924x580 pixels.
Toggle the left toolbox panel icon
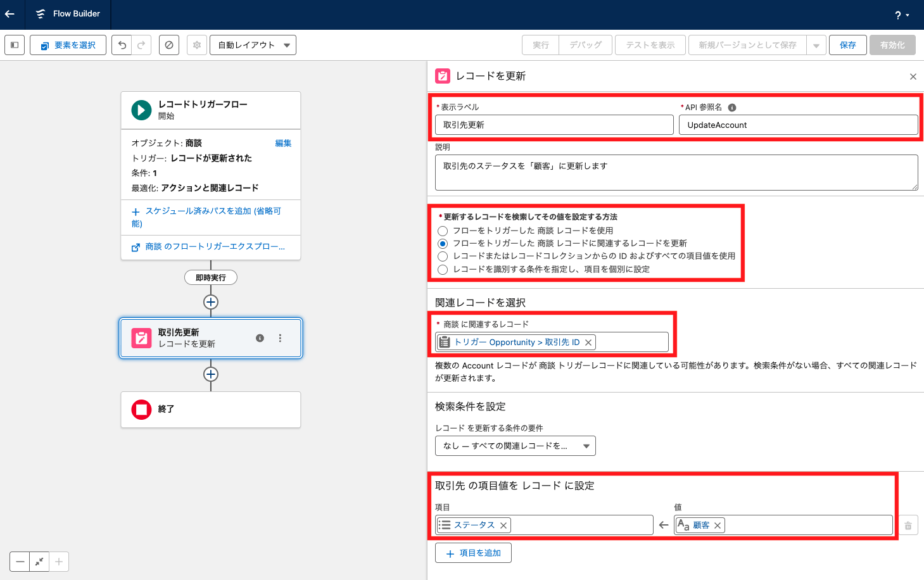15,45
